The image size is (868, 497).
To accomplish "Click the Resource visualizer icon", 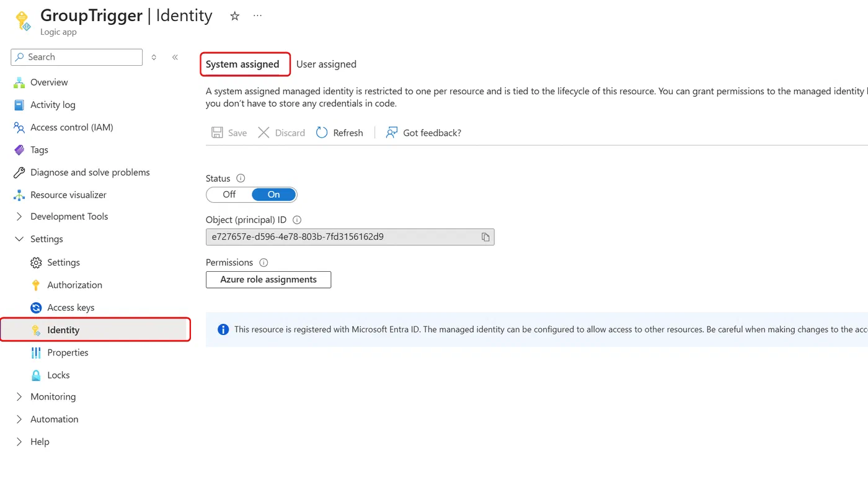I will pyautogui.click(x=19, y=195).
